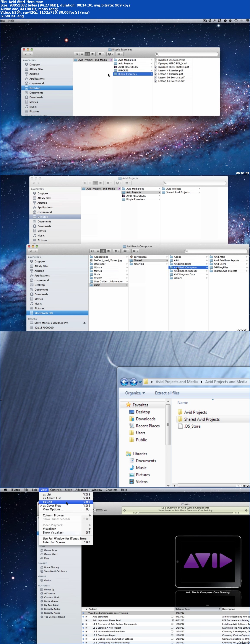
Task: Open the Videos library in Explorer
Action: tap(138, 482)
